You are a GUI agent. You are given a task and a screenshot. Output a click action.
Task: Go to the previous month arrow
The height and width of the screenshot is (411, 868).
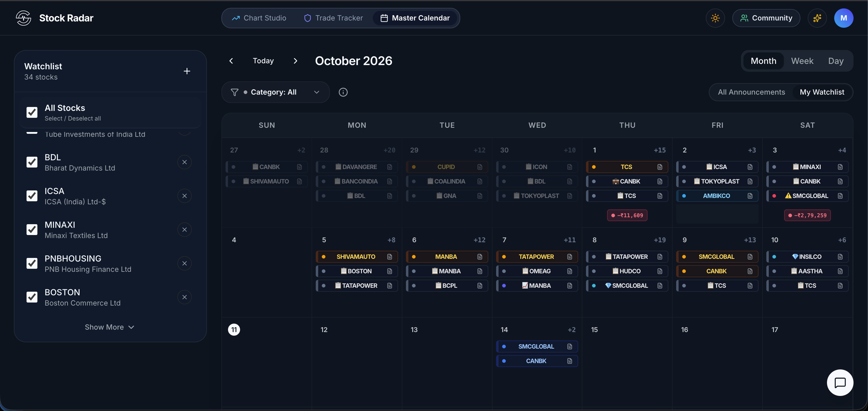tap(231, 61)
